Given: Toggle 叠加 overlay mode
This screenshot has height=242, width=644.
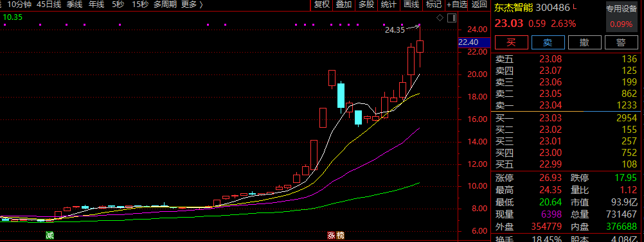Looking at the screenshot, I should [344, 5].
